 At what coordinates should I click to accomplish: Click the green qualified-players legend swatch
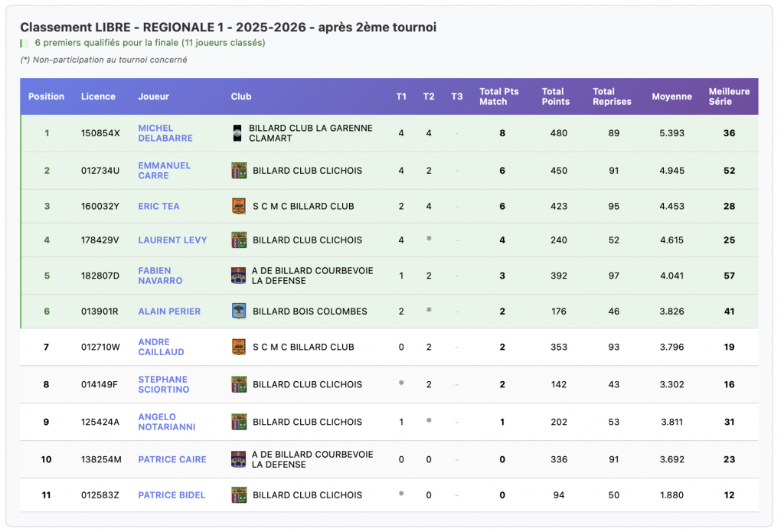pos(24,44)
